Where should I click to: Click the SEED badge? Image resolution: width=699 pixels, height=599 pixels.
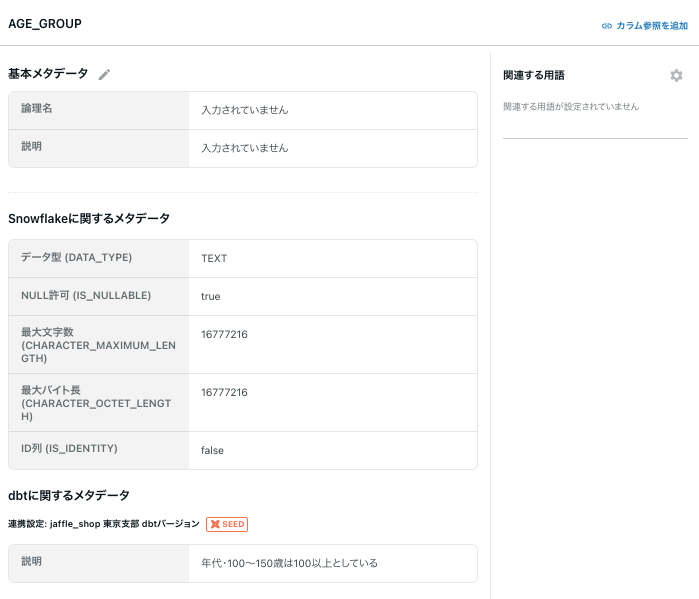pos(227,524)
